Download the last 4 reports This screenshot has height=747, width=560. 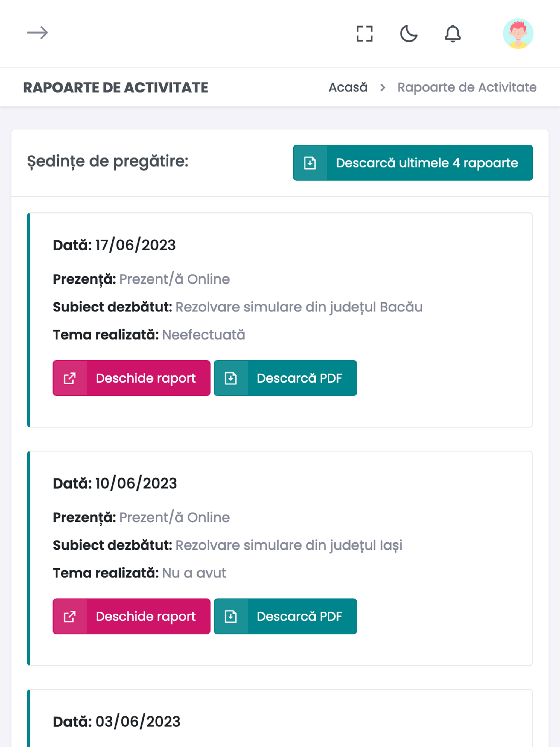413,163
